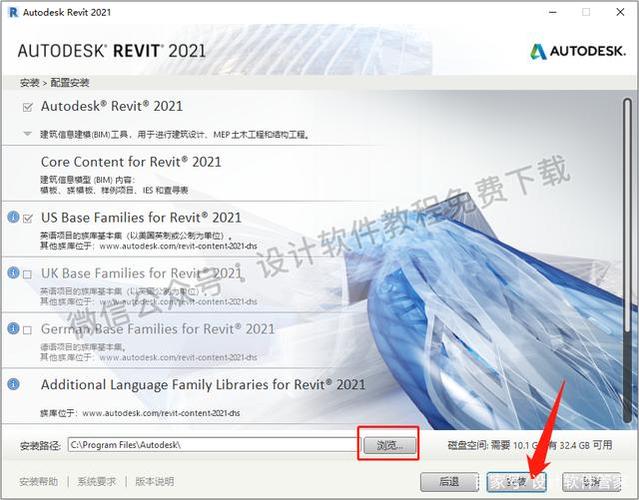Click the 磁盘空间 disk space text
The width and height of the screenshot is (639, 500).
[x=530, y=445]
